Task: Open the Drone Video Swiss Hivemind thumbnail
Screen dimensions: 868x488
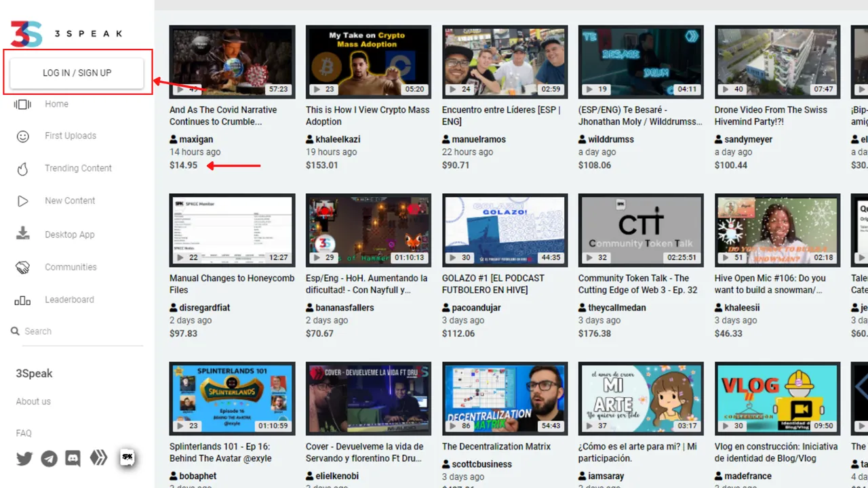Action: click(777, 61)
